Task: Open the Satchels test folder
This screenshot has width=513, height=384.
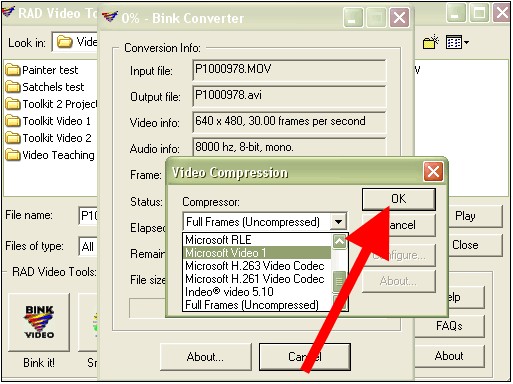Action: point(45,87)
